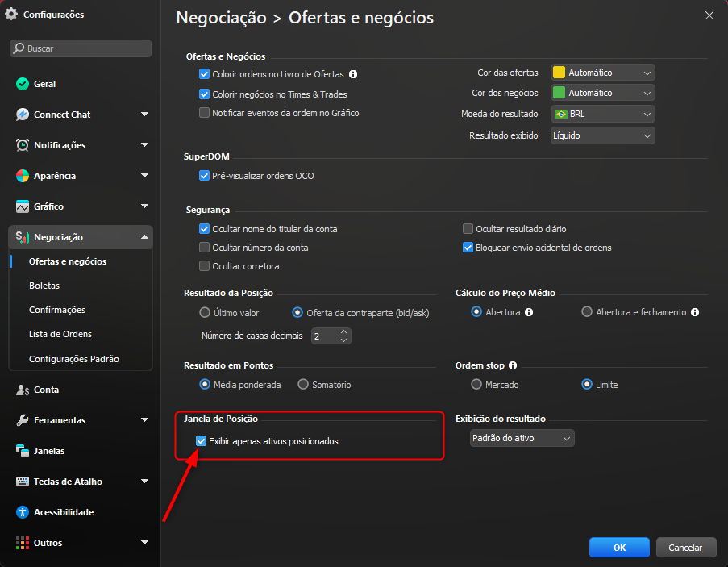Expand Outros section arrow
728x567 pixels.
[145, 542]
